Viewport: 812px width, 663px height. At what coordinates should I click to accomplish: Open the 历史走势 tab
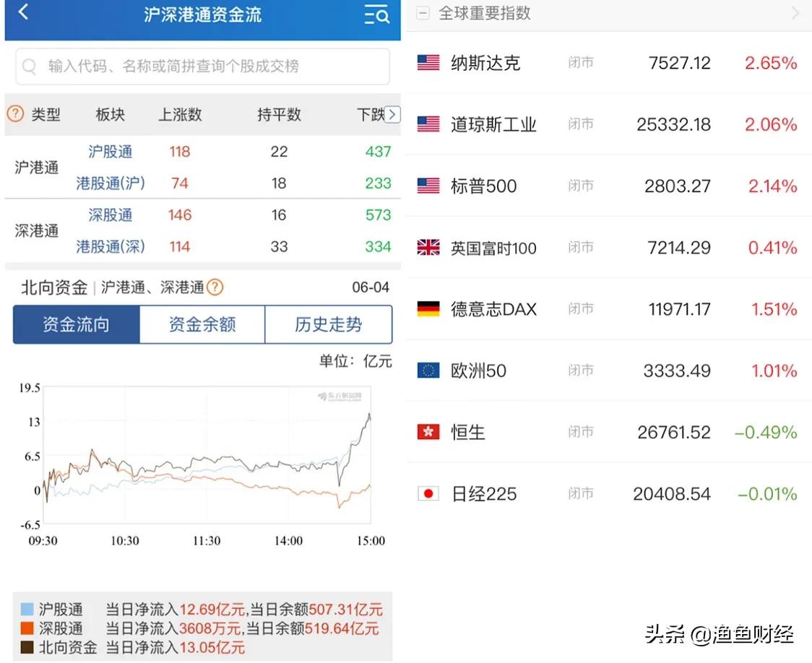coord(329,324)
